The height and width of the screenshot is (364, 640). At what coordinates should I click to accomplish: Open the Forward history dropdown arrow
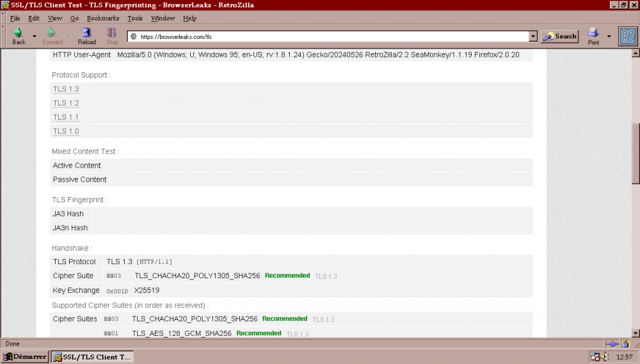click(x=69, y=36)
